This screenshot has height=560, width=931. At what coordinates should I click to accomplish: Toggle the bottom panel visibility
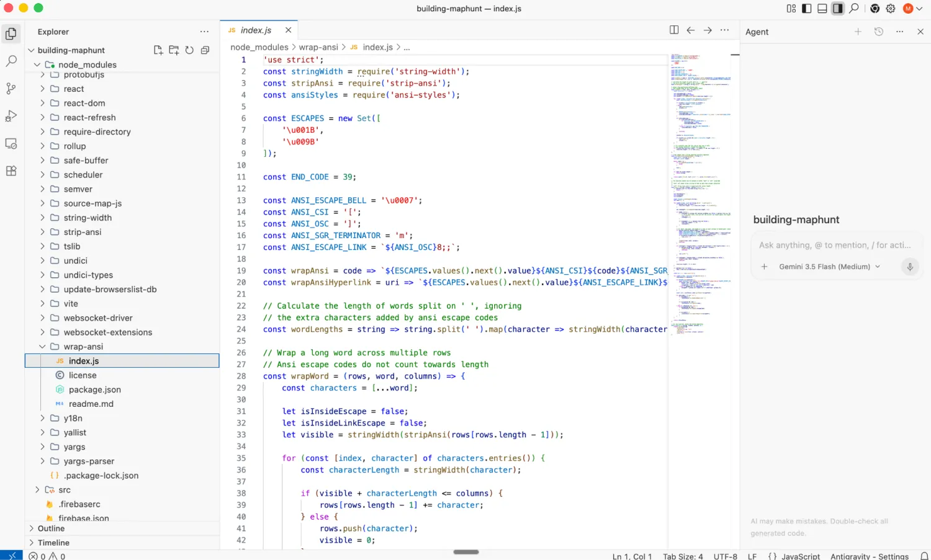click(x=822, y=8)
